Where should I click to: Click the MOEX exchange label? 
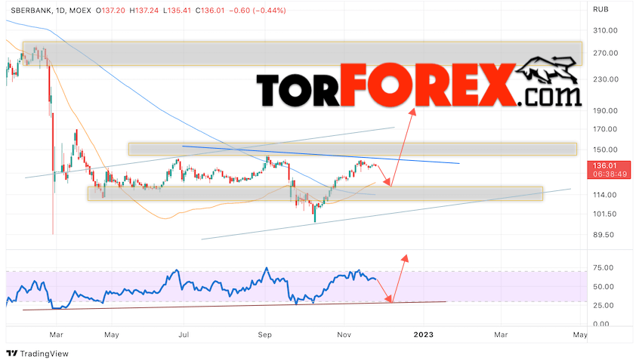[80, 10]
